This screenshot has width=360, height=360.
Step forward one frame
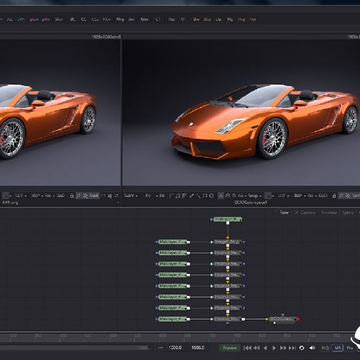point(283,348)
